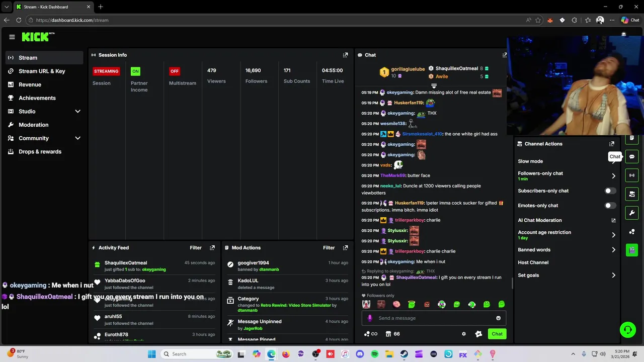
Task: Open the Revenue page
Action: click(44, 84)
